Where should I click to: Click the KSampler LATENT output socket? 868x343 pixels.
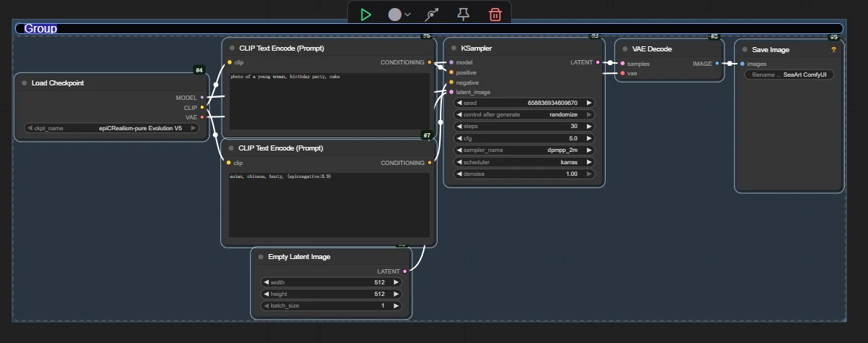[x=598, y=63]
